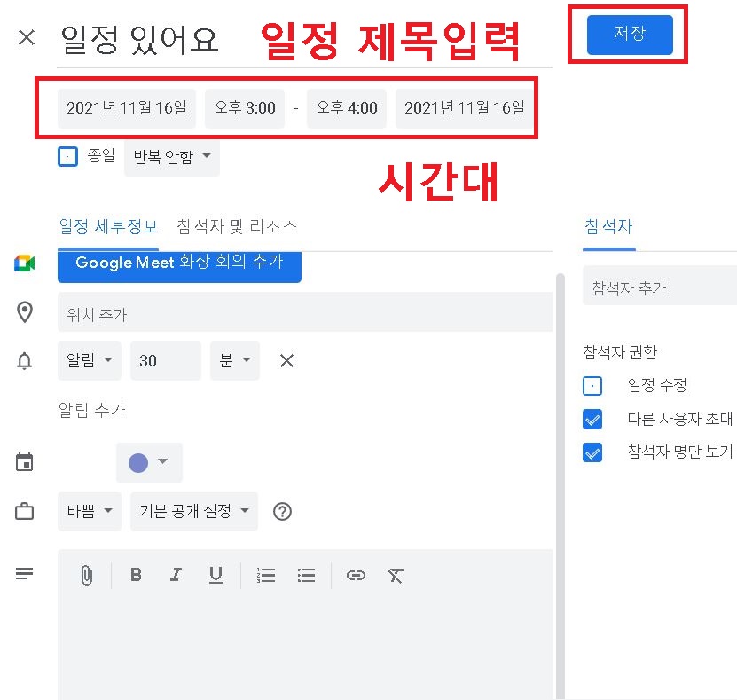Click the description lines icon
Image resolution: width=737 pixels, height=700 pixels.
tap(25, 573)
